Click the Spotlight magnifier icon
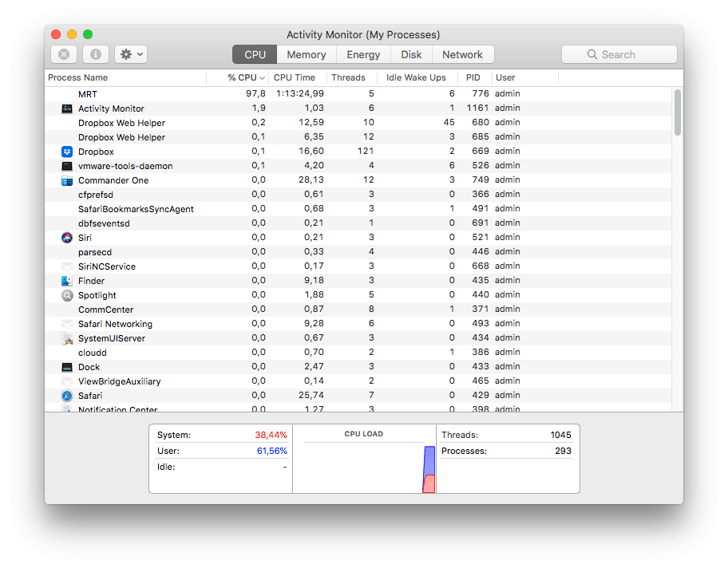 click(x=67, y=295)
